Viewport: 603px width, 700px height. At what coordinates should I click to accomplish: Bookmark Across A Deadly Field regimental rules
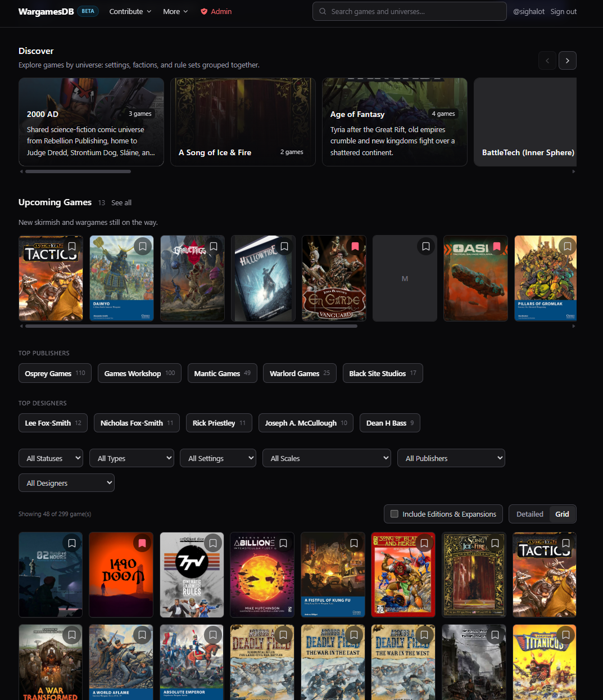point(283,635)
